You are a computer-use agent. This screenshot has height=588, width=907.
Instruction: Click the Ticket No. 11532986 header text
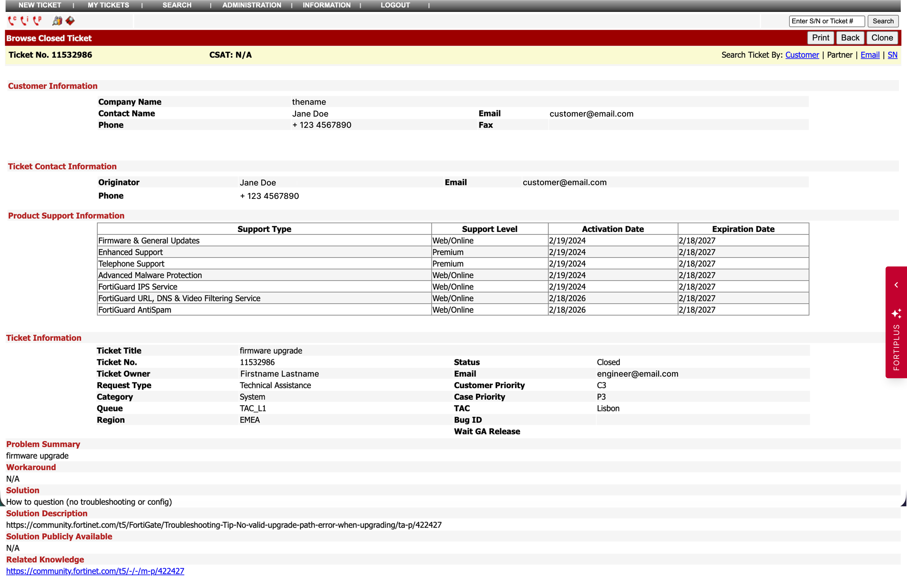(50, 55)
